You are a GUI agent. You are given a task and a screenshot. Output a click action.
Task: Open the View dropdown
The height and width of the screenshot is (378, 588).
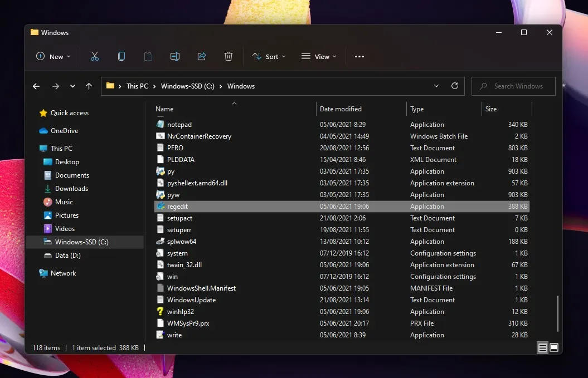tap(318, 56)
